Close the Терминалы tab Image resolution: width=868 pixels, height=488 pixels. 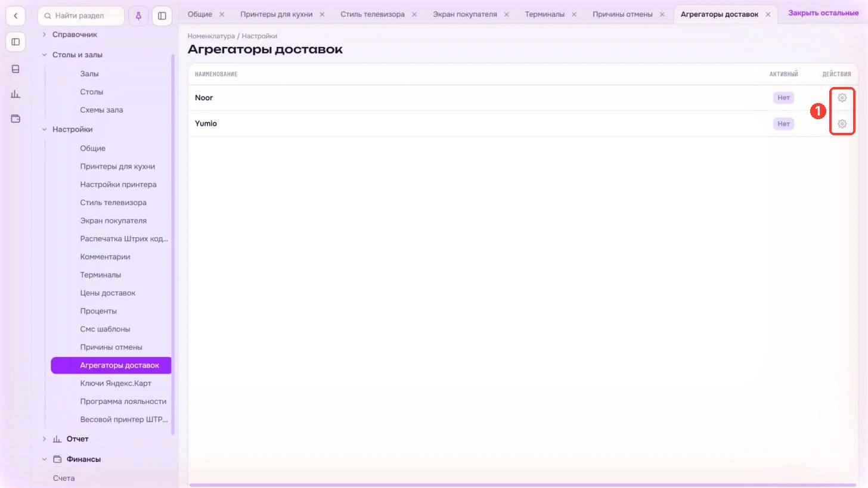tap(574, 14)
